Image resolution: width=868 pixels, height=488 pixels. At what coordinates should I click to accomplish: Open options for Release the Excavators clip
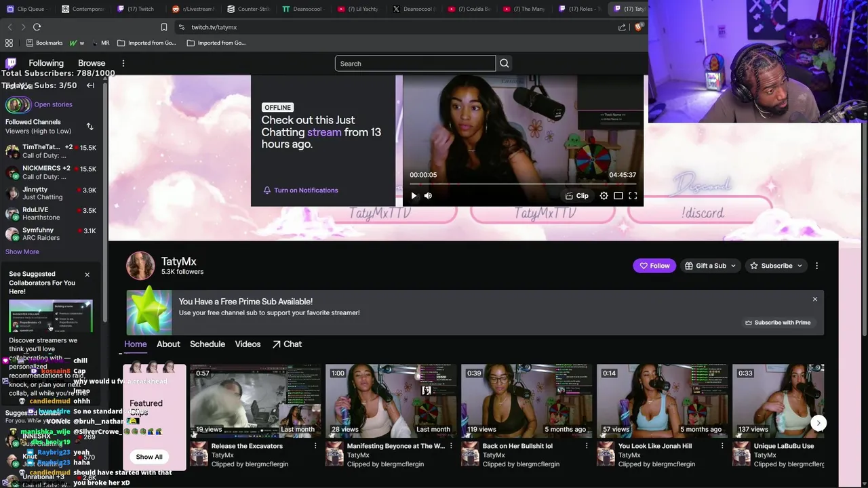pyautogui.click(x=315, y=446)
